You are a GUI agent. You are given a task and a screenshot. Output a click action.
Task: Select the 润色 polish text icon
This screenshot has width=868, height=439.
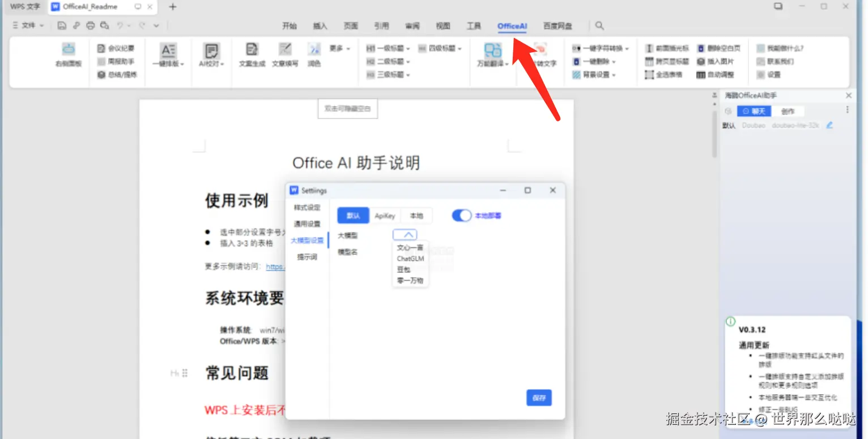[314, 56]
